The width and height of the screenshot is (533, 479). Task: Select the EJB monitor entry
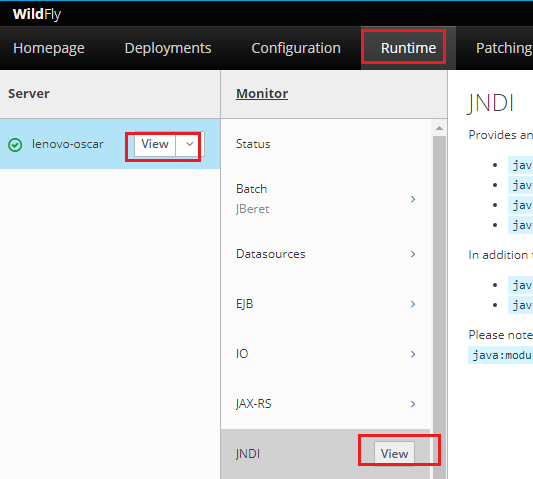click(326, 304)
